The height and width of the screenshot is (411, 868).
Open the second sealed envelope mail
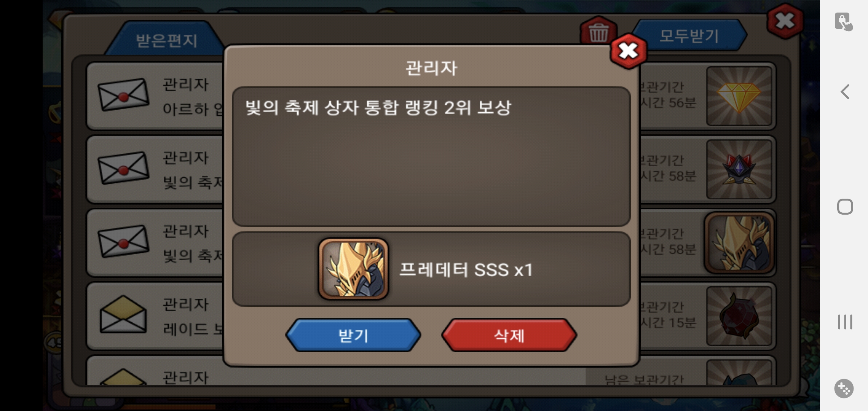pos(123,168)
